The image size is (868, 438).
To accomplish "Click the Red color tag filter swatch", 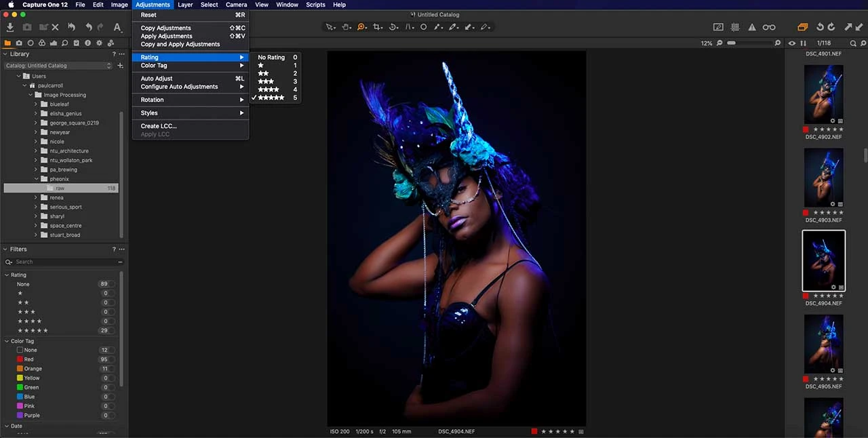I will coord(20,359).
